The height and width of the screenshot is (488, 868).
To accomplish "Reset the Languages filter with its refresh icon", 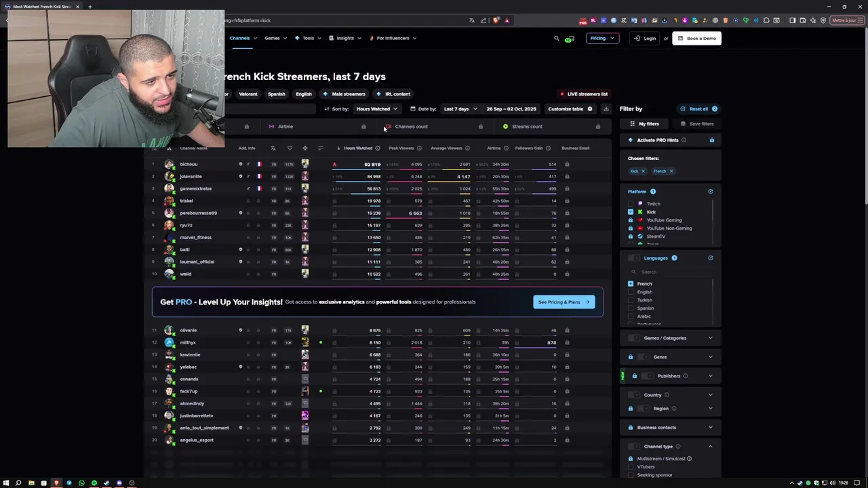I will [x=711, y=258].
